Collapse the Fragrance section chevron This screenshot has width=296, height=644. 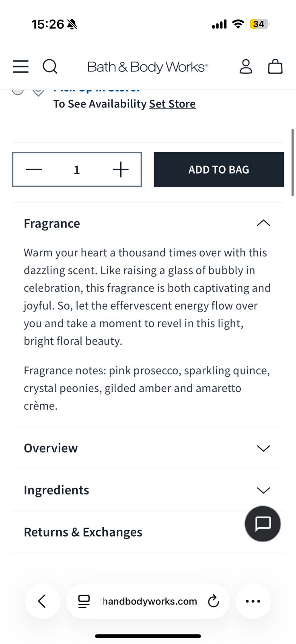click(263, 223)
